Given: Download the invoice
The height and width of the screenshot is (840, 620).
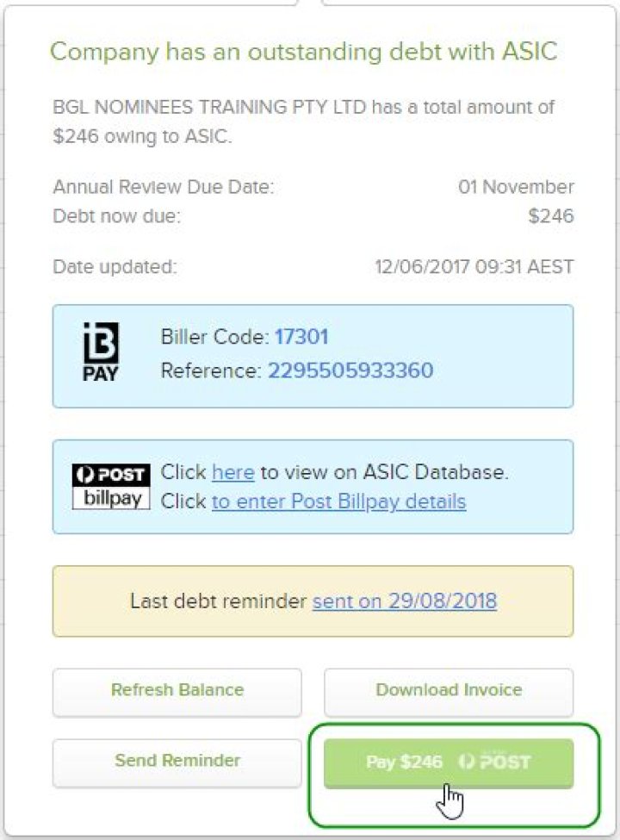Looking at the screenshot, I should pyautogui.click(x=448, y=690).
